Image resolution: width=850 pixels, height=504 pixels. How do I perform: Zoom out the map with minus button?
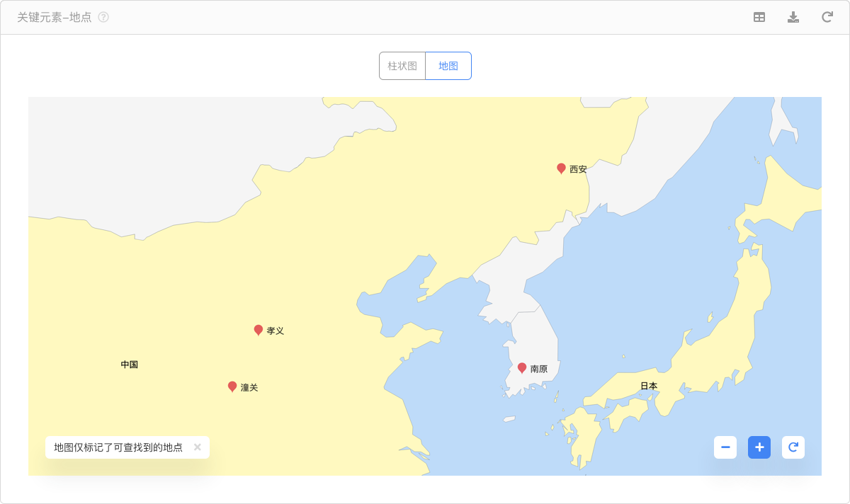[x=725, y=447]
